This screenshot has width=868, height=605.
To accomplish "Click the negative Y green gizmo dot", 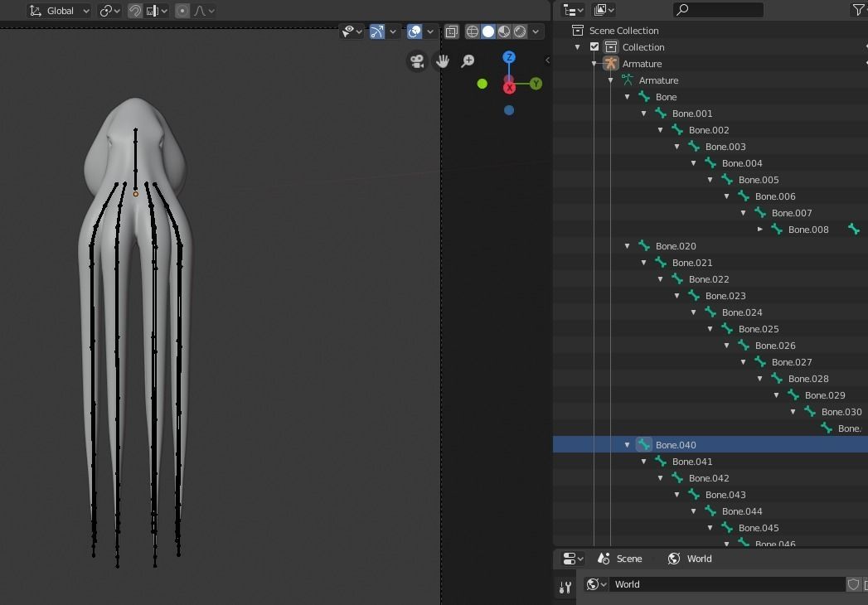I will (x=482, y=84).
